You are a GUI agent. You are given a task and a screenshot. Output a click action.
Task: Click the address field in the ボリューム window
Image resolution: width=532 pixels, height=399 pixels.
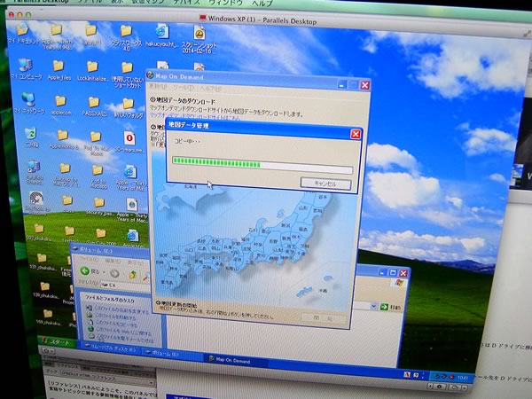click(126, 285)
